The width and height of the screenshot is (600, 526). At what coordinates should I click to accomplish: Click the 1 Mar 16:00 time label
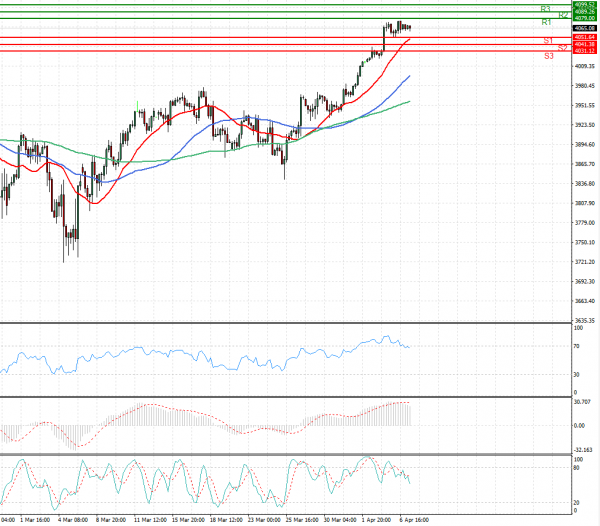(x=35, y=520)
